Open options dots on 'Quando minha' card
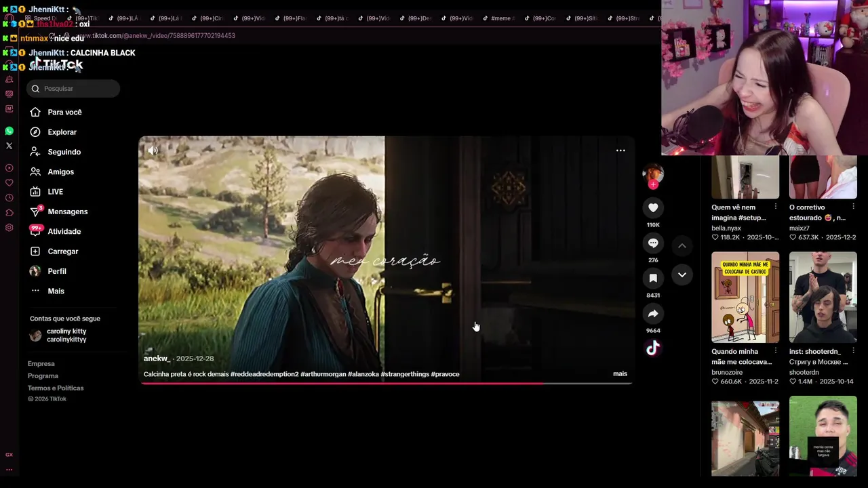868x488 pixels. click(776, 352)
